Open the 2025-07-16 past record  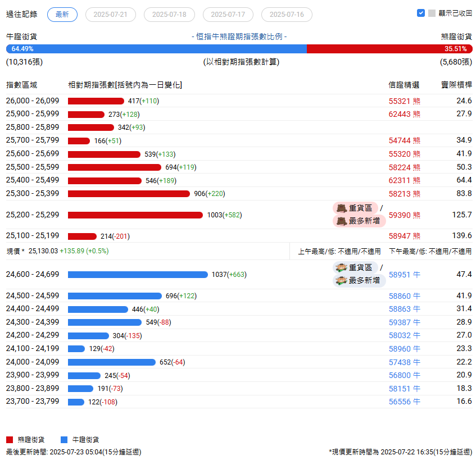287,15
